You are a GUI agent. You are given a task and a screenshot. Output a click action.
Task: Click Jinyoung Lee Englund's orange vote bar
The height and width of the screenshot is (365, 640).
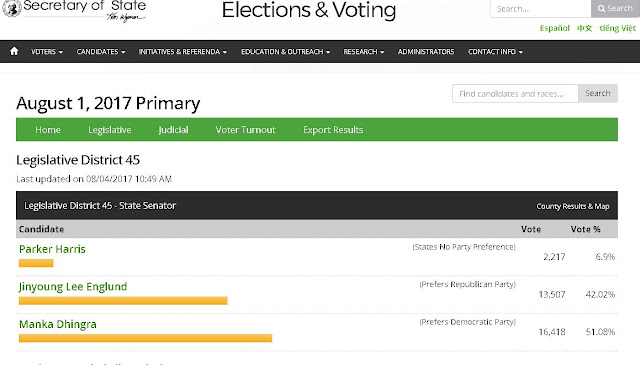(x=123, y=301)
